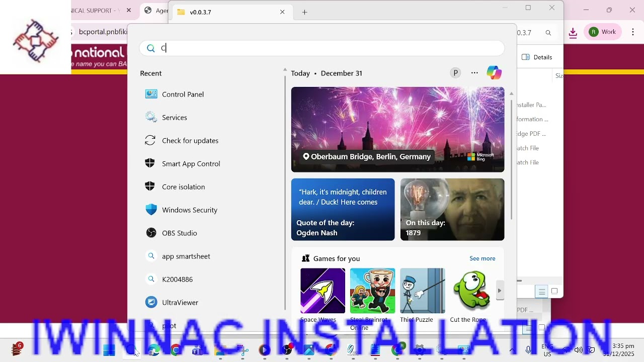Open the Cut the Rope game
The height and width of the screenshot is (362, 644).
[472, 296]
